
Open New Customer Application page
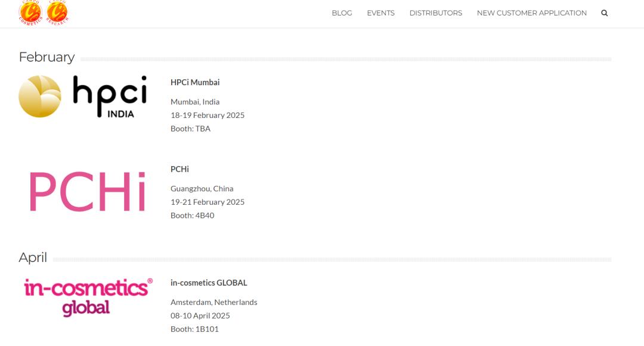pyautogui.click(x=531, y=13)
